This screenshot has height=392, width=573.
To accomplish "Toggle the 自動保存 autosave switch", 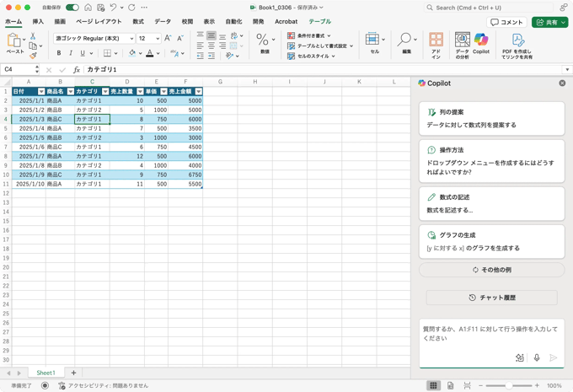I will [72, 8].
